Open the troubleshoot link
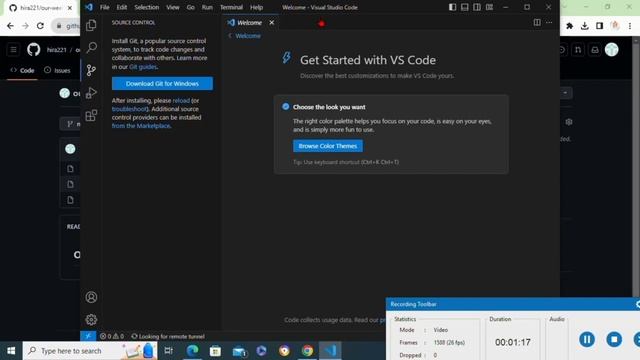The width and height of the screenshot is (640, 360). coord(129,109)
